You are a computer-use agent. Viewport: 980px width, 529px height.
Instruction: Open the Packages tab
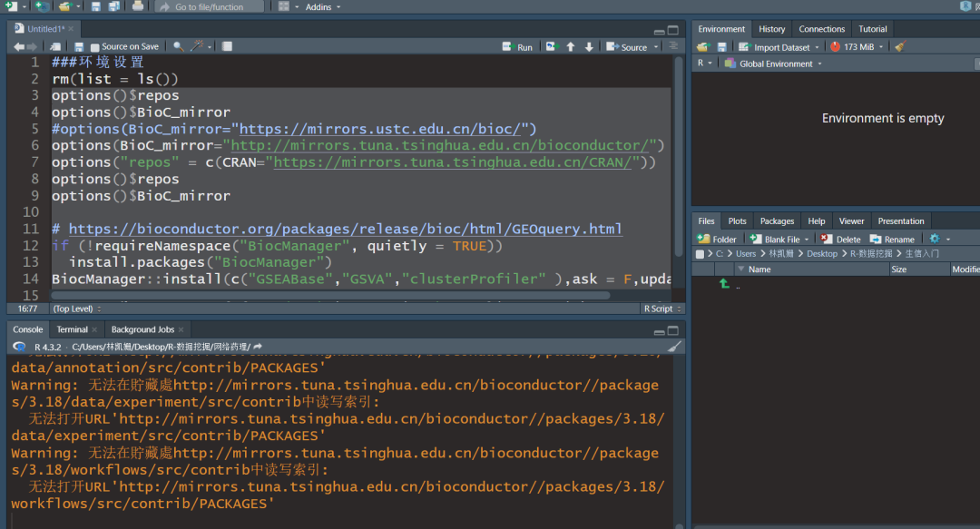tap(777, 221)
